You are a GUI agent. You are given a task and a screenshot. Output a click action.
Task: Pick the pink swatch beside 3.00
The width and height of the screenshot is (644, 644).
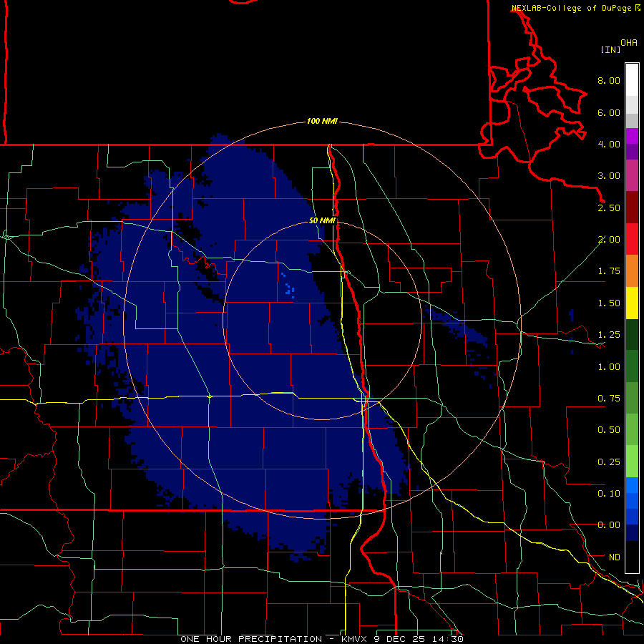pos(632,175)
